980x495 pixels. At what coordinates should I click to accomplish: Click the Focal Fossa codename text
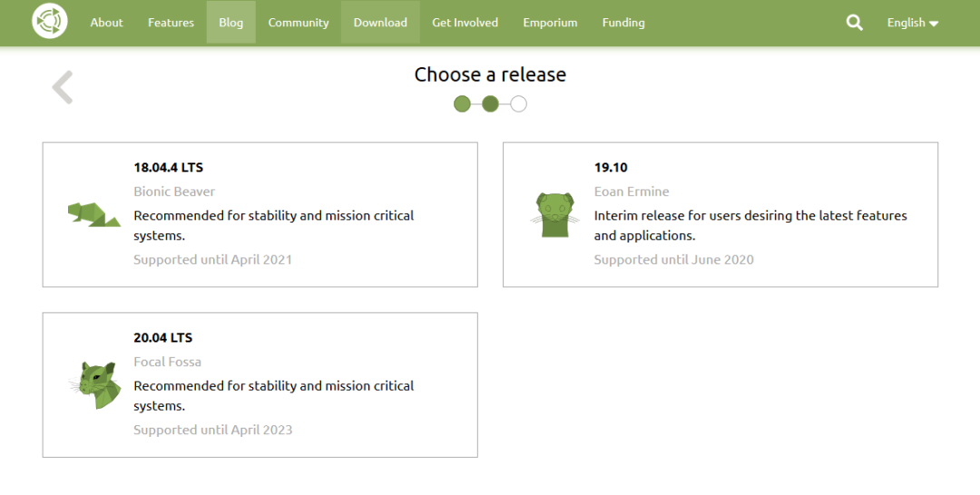coord(167,361)
